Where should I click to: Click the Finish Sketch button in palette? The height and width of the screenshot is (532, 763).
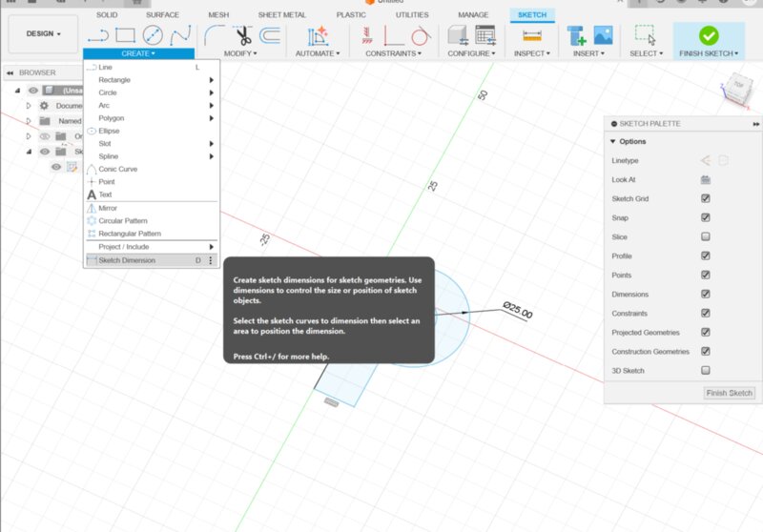click(729, 393)
